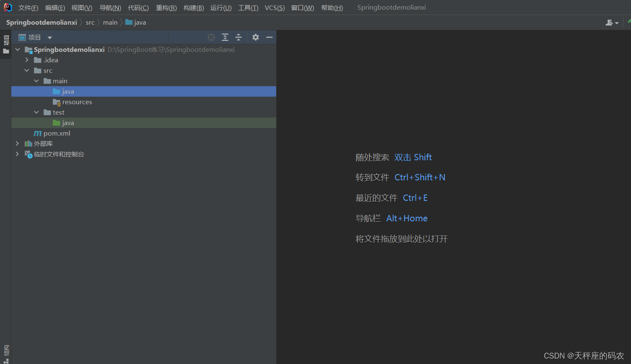The height and width of the screenshot is (364, 631).
Task: Open the 构建(B) menu
Action: coord(194,8)
